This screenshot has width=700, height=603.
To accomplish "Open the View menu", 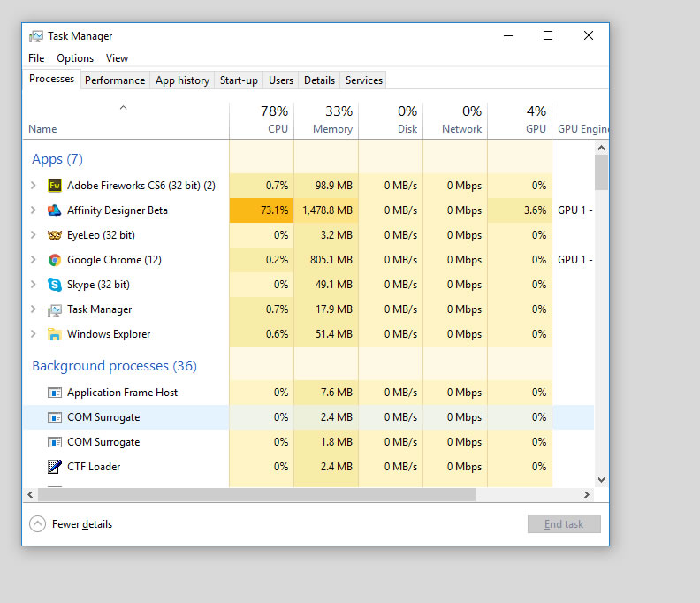I will (x=117, y=58).
